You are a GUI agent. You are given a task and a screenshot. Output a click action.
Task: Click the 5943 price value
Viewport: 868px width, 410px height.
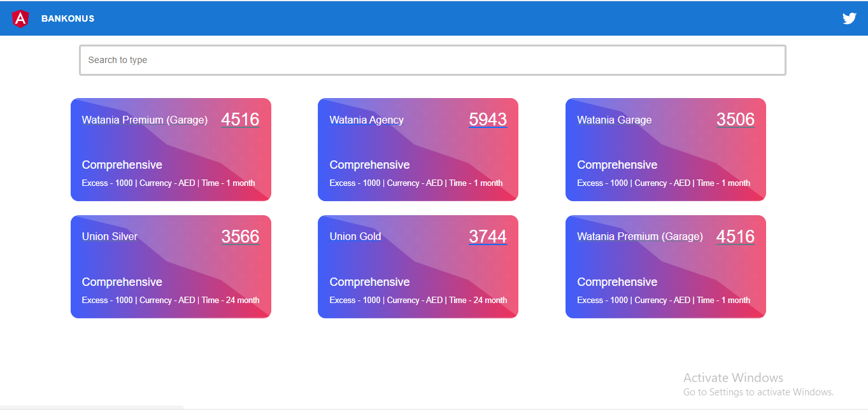coord(488,119)
